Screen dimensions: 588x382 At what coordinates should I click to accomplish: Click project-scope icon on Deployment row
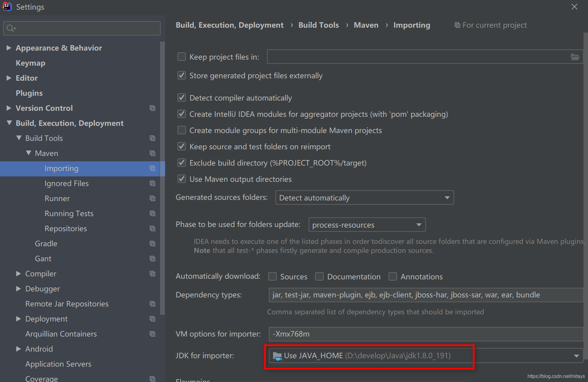click(152, 319)
